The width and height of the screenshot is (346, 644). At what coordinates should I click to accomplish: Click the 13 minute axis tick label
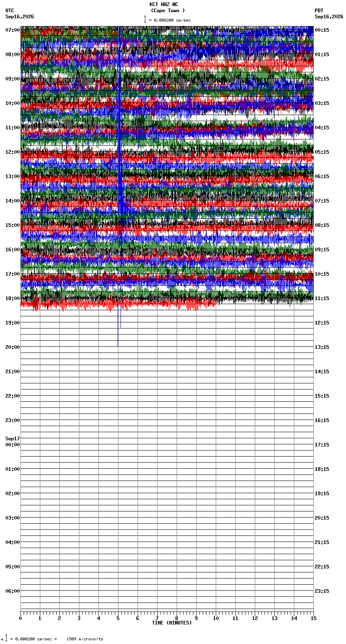[274, 618]
